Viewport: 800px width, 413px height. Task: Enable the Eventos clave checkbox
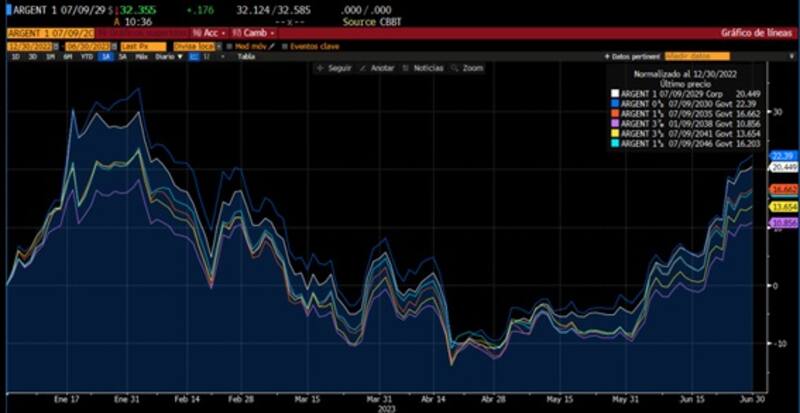(285, 46)
